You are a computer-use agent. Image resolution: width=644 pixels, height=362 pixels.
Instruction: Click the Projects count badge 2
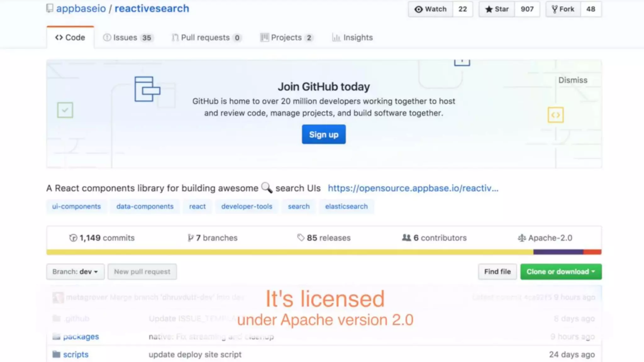click(x=309, y=38)
